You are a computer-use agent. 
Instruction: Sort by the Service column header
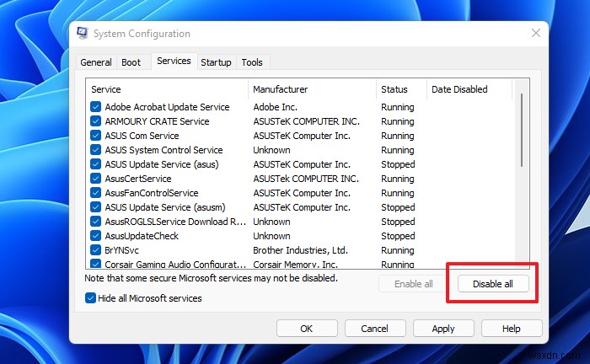coord(167,89)
